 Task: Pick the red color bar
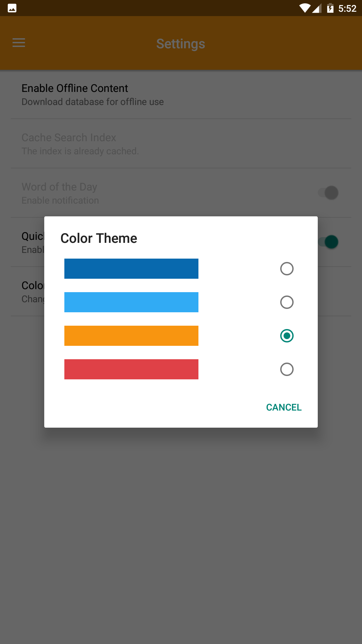click(x=131, y=369)
